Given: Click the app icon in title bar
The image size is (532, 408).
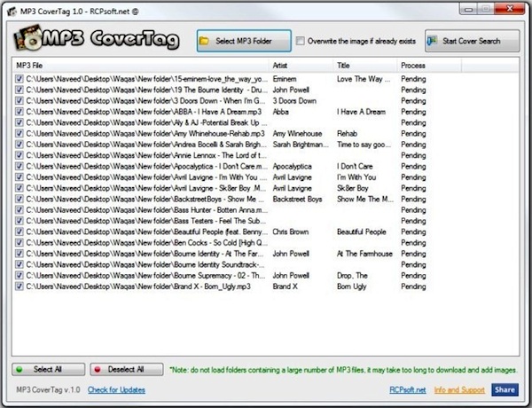Looking at the screenshot, I should click(12, 12).
